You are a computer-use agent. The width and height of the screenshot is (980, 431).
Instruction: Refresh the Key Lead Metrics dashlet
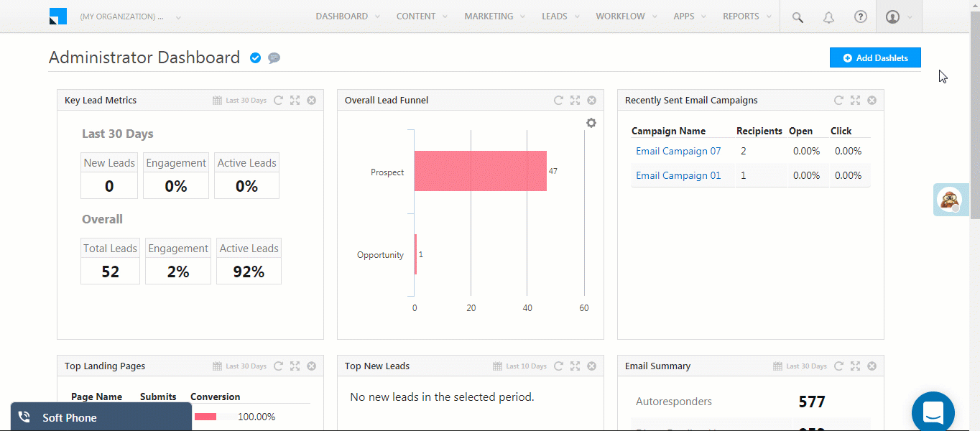(278, 100)
